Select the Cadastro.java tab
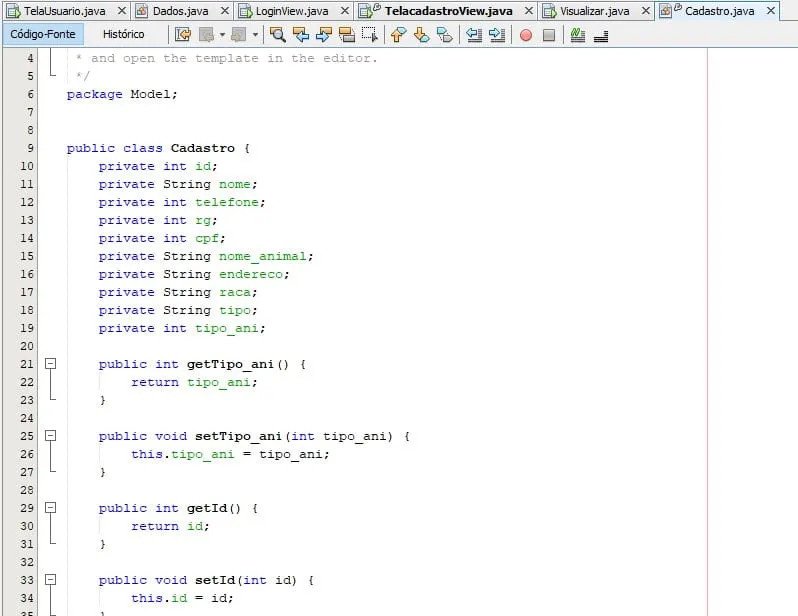798x616 pixels. tap(720, 11)
